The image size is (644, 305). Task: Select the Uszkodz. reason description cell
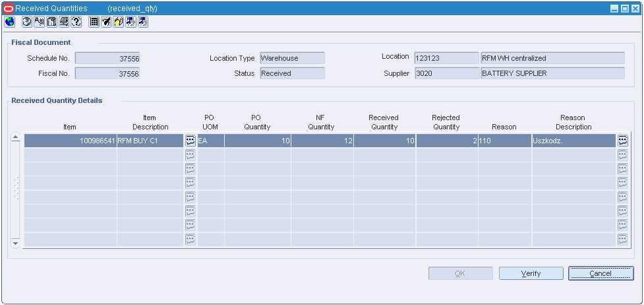pyautogui.click(x=573, y=141)
